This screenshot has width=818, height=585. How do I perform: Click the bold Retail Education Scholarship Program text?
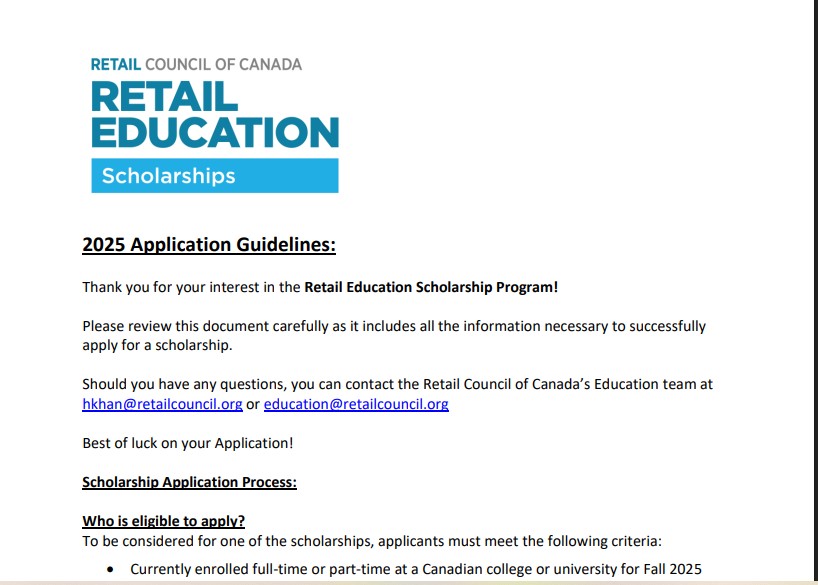431,287
